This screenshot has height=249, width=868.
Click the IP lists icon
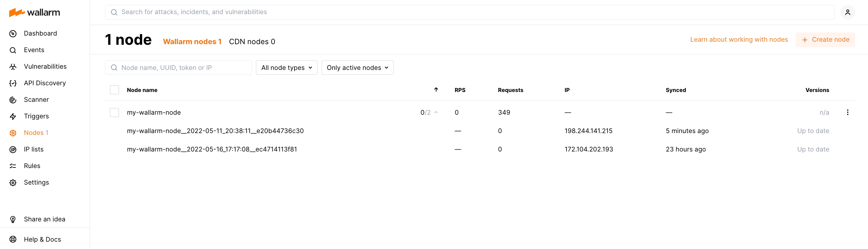pyautogui.click(x=13, y=150)
